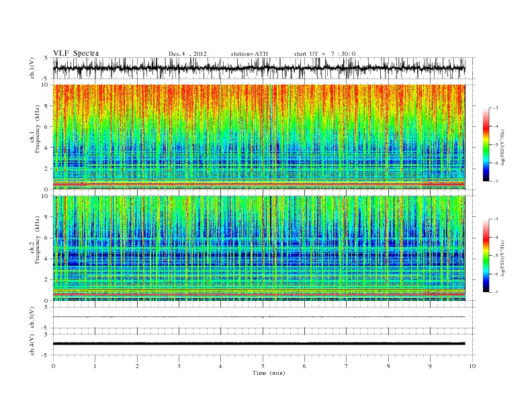The width and height of the screenshot is (532, 411).
Task: Click the "station=ATH" header label
Action: point(249,54)
